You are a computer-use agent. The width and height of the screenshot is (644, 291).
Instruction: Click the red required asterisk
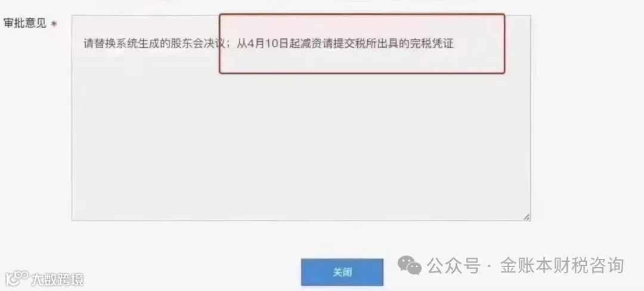point(54,24)
